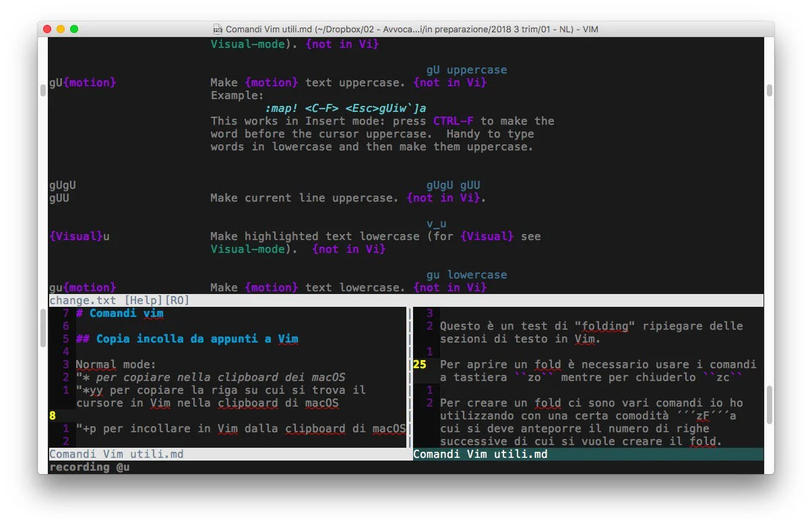
Task: Click the blue 'gUgU gUU' help tag on the right
Action: (x=453, y=185)
